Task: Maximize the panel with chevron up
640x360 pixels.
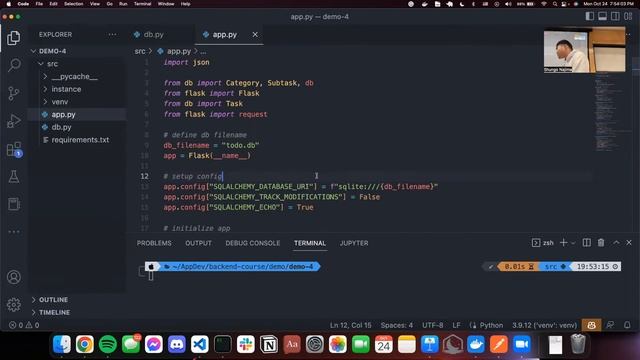Action: pos(616,242)
